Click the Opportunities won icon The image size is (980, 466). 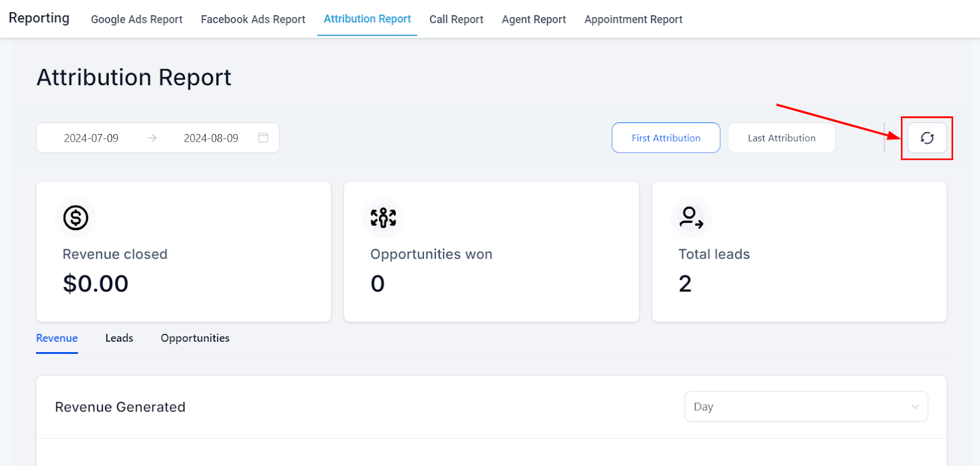(383, 217)
